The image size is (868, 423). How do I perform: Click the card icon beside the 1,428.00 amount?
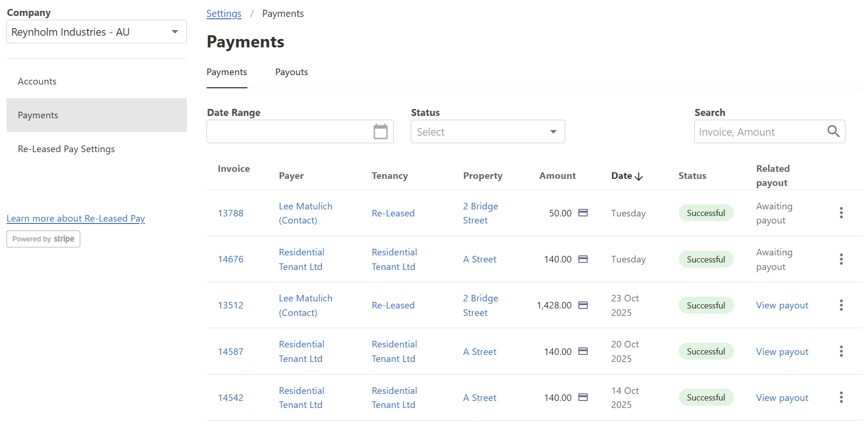(x=583, y=305)
